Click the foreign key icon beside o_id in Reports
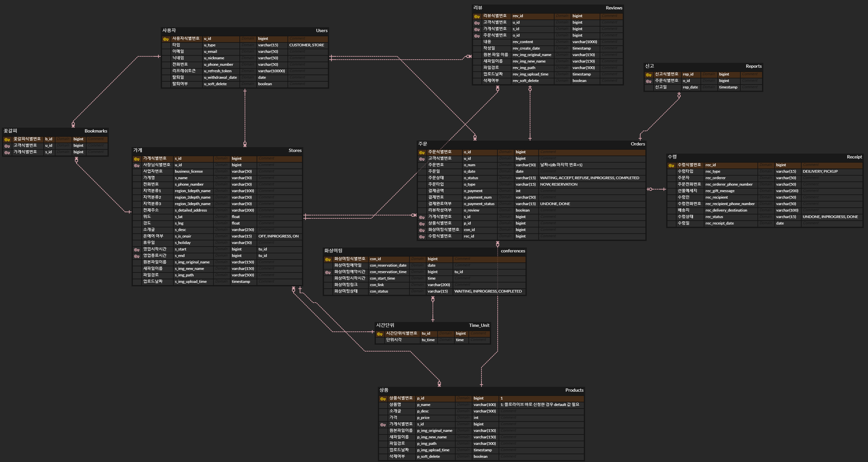Viewport: 868px width, 462px height. [x=649, y=81]
